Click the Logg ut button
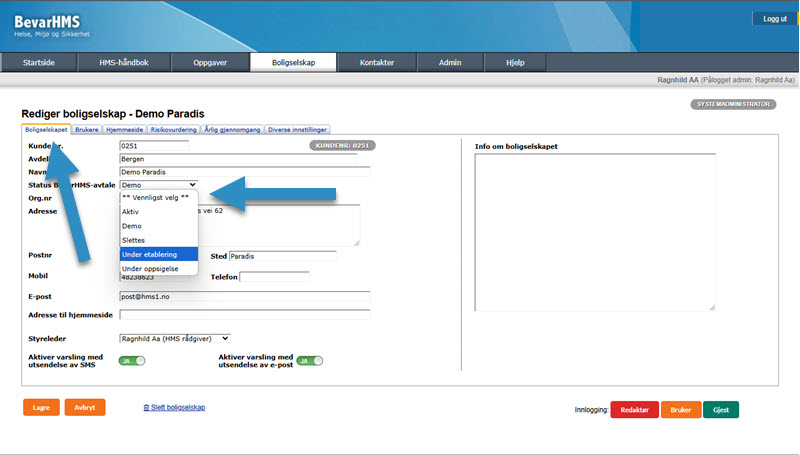Viewport: 800px width, 455px height. (x=775, y=19)
